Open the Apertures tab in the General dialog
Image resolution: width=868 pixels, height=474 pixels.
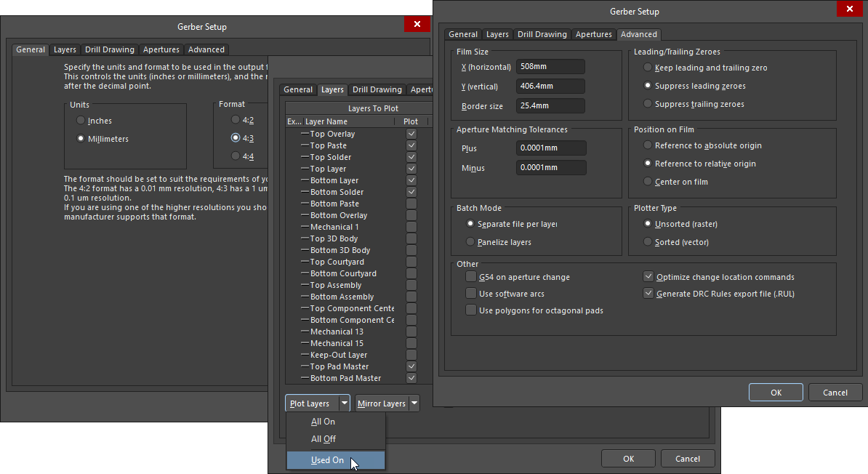(x=161, y=49)
